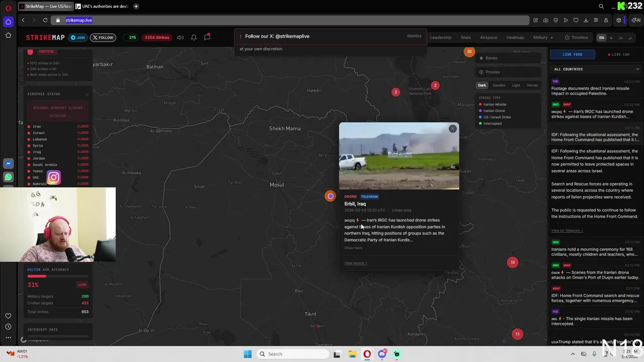Add a new browser tab

click(136, 7)
